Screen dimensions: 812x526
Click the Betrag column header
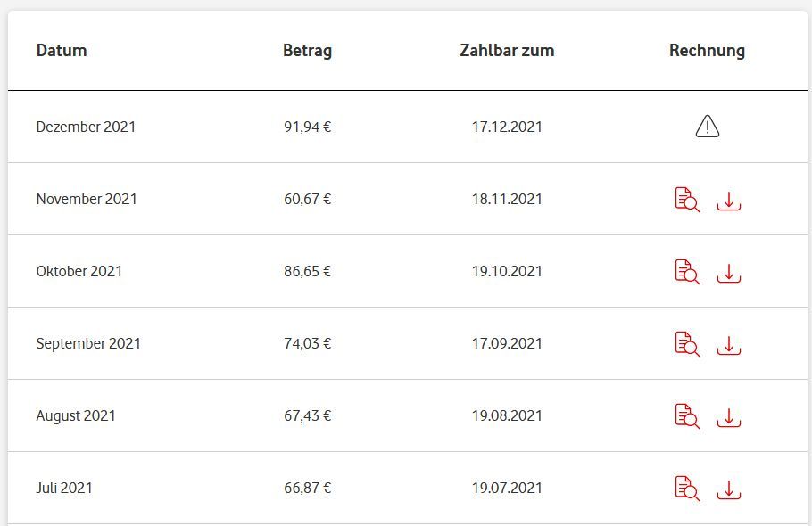(x=307, y=51)
